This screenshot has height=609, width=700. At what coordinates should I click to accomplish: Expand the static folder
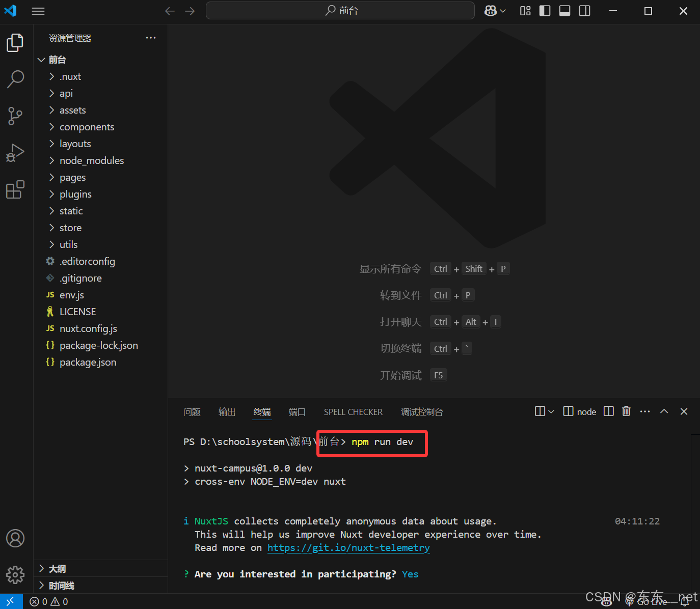(x=101, y=211)
